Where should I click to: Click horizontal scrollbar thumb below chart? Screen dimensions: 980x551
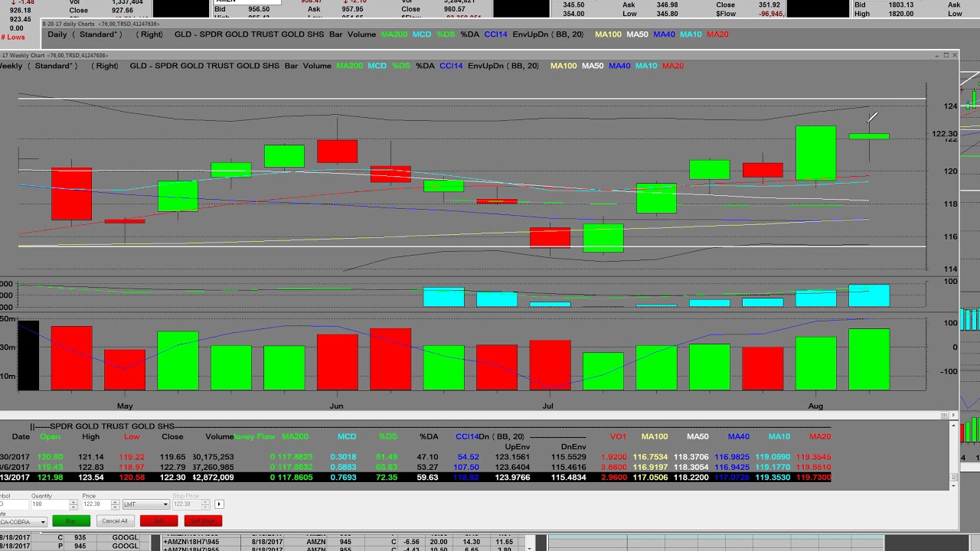946,414
